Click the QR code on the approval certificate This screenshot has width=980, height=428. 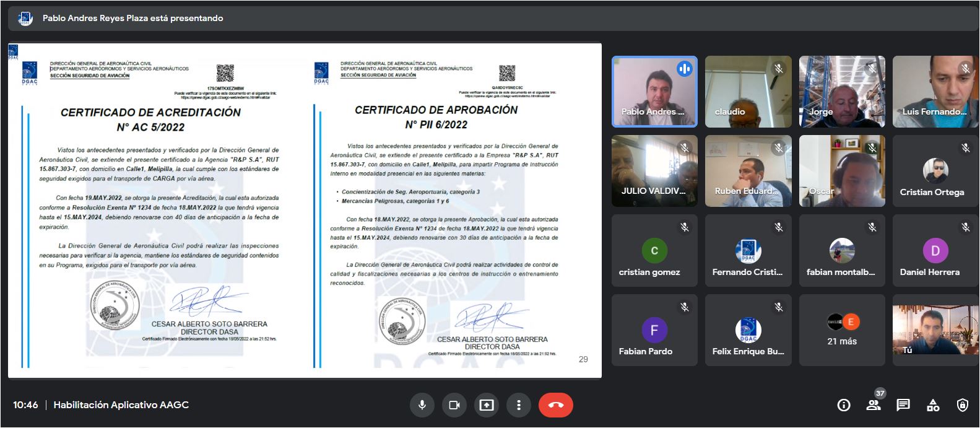click(507, 72)
